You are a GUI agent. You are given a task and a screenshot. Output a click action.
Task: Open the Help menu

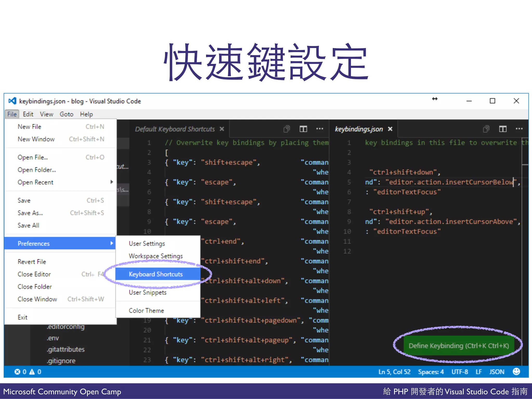tap(86, 114)
